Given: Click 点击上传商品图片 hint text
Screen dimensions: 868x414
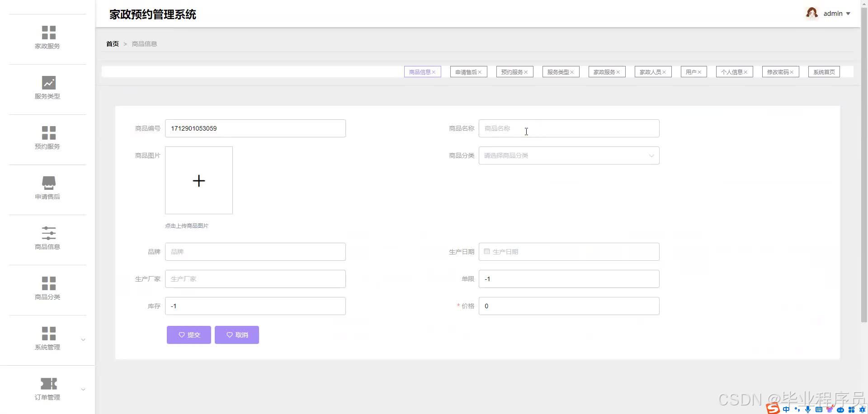Looking at the screenshot, I should (x=187, y=226).
